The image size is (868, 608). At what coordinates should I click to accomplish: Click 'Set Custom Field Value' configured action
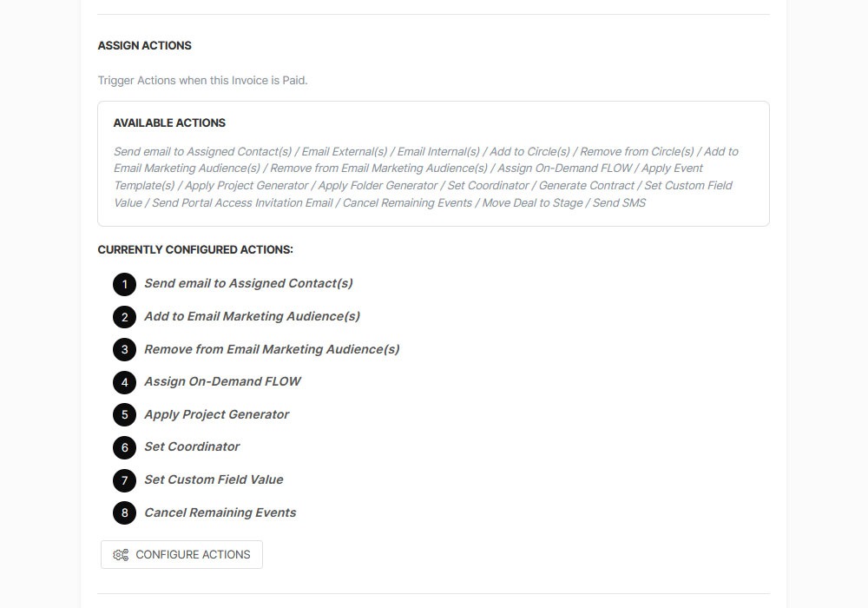click(x=214, y=479)
